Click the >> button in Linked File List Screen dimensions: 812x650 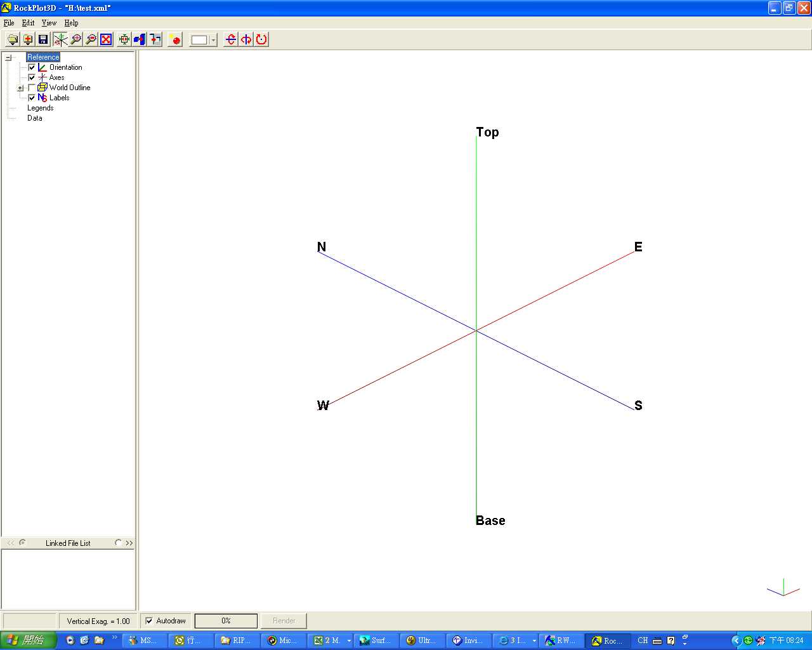129,543
